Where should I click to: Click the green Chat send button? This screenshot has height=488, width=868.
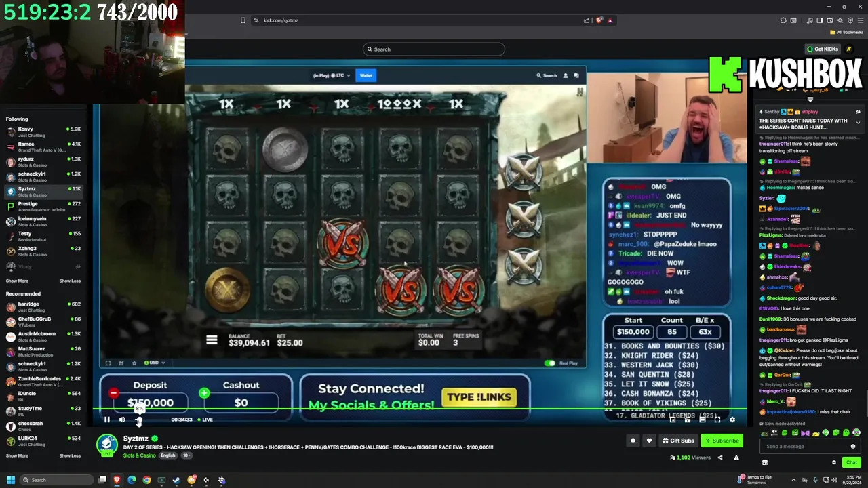(x=852, y=462)
